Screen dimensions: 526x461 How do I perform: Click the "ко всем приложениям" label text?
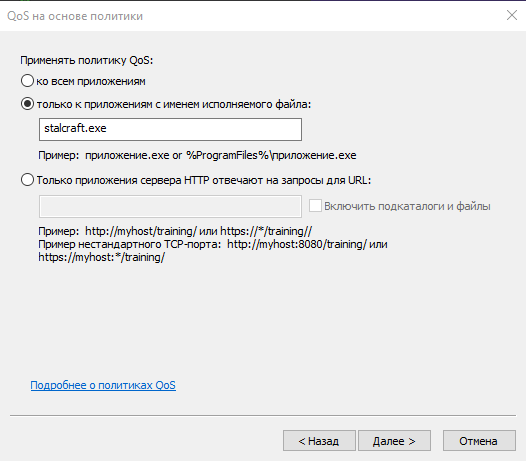[91, 82]
